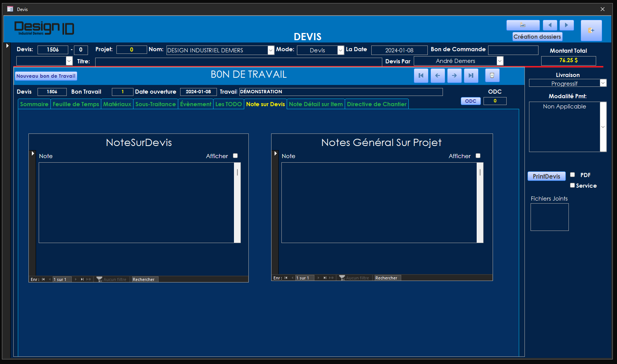The width and height of the screenshot is (617, 364).
Task: Open the Feuille de Temps tab
Action: point(75,104)
